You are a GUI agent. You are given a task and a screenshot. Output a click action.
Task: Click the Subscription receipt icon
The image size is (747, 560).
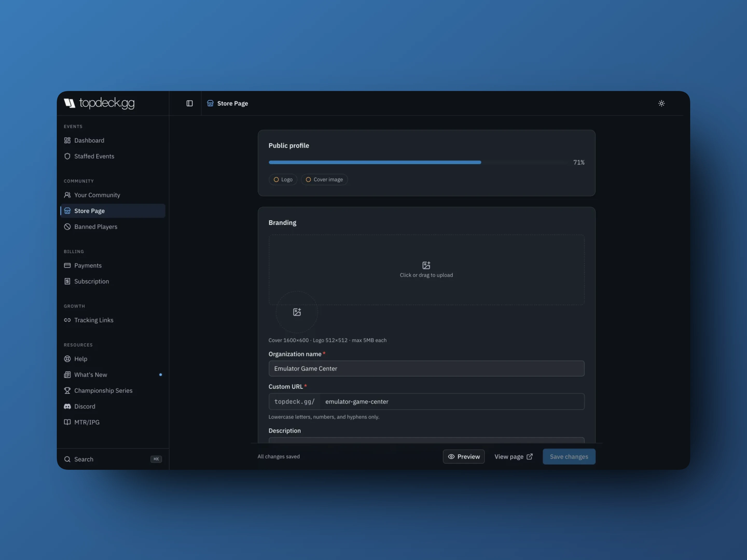(67, 282)
